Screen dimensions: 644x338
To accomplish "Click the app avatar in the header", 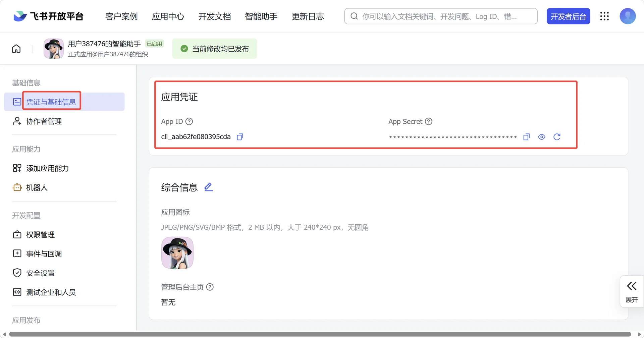I will 54,49.
